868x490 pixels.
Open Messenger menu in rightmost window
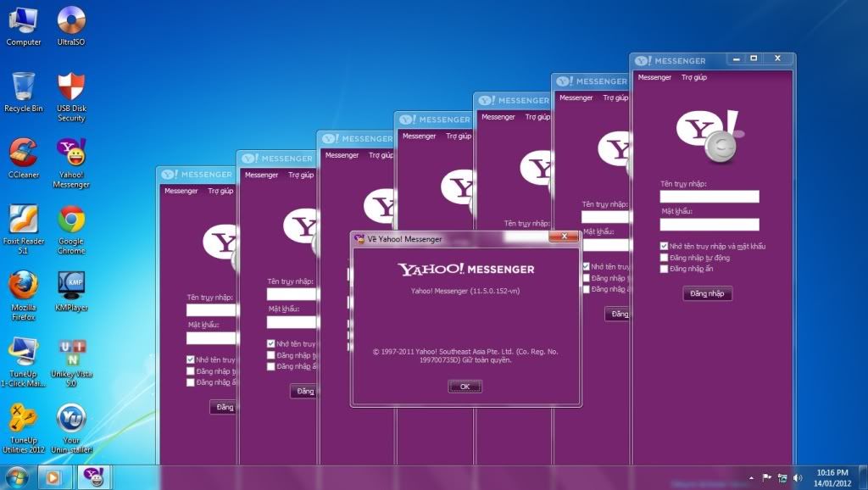(654, 77)
